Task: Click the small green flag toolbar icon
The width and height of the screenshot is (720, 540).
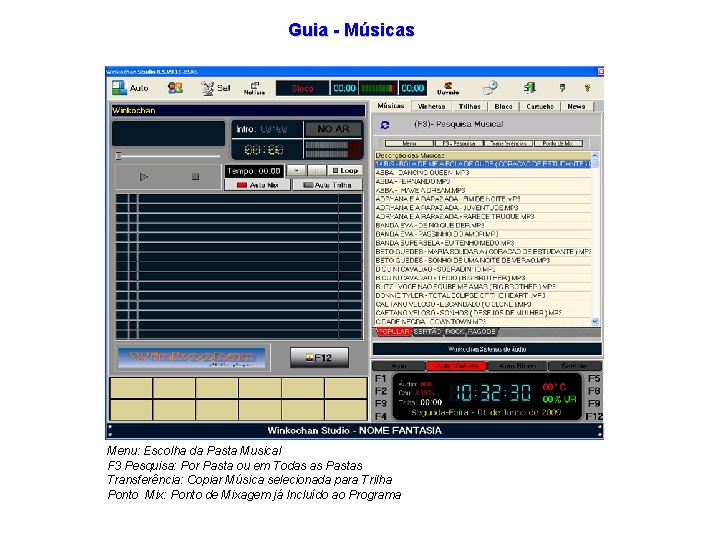Action: click(x=562, y=88)
